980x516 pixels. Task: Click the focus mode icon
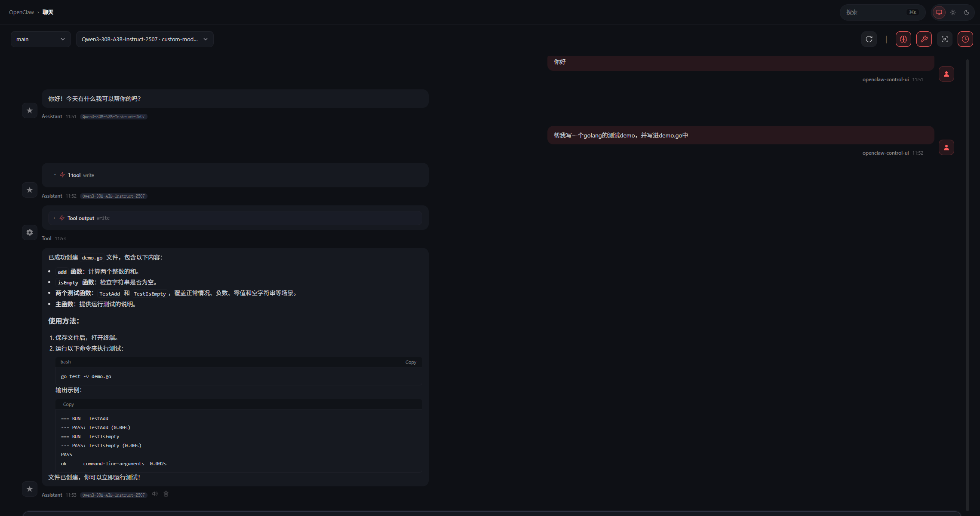click(x=944, y=39)
